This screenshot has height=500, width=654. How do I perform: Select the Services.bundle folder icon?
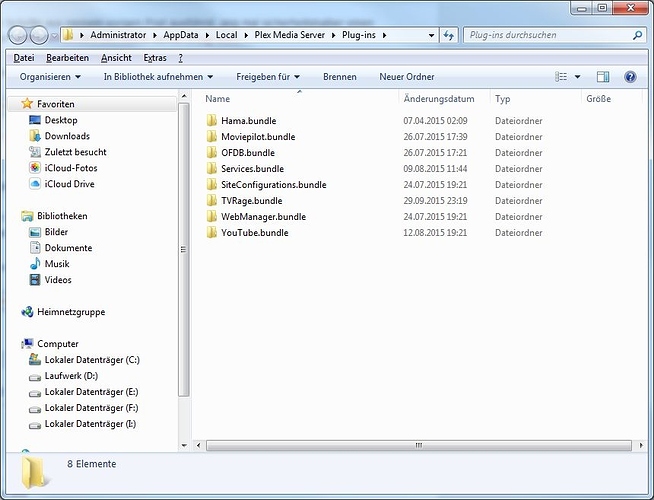[x=211, y=168]
